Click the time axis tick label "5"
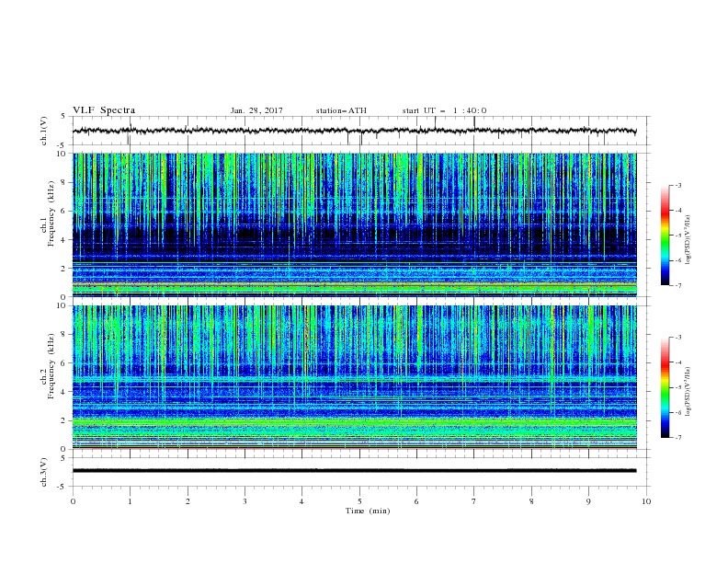This screenshot has width=728, height=563. click(x=359, y=501)
